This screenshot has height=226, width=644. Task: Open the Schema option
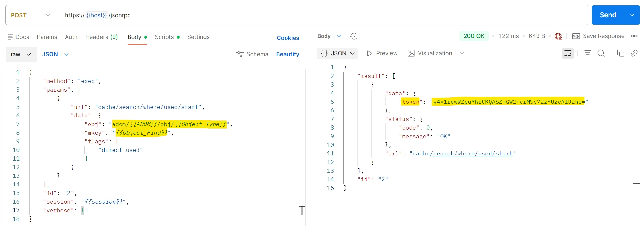[x=252, y=54]
